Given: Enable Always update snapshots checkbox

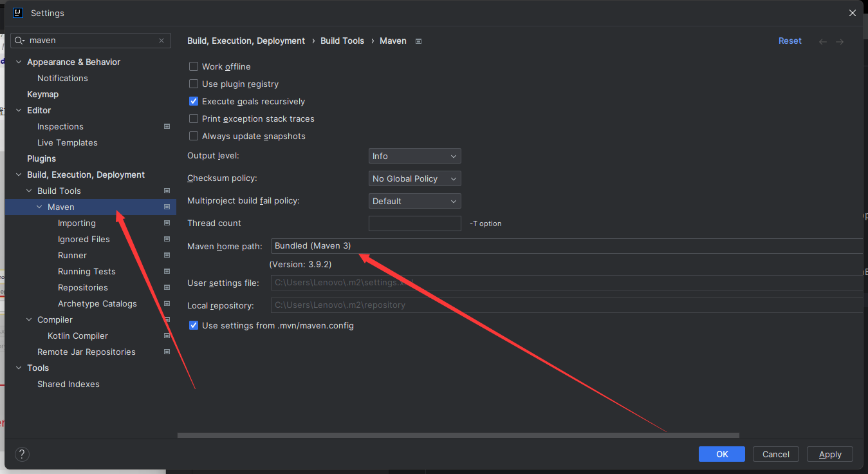Looking at the screenshot, I should coord(194,136).
